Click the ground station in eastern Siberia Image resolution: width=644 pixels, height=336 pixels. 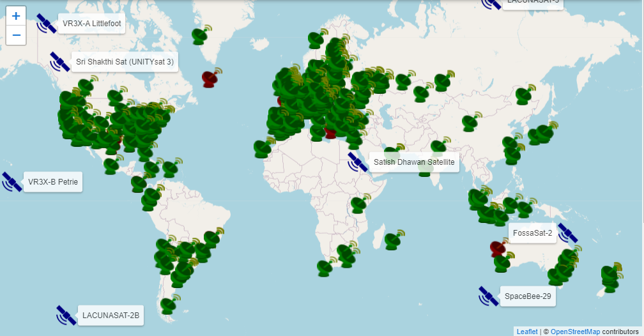point(525,95)
